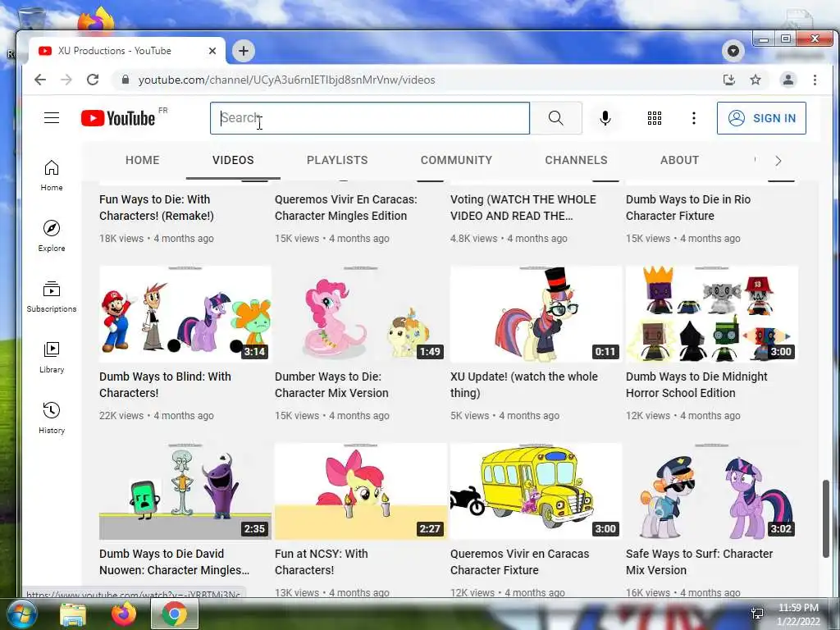The height and width of the screenshot is (630, 840).
Task: Open 'Fun at NCSY: With Characters!' title
Action: click(x=321, y=562)
